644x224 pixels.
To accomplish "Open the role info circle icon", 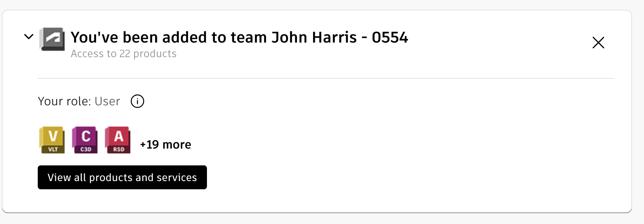I will click(137, 101).
